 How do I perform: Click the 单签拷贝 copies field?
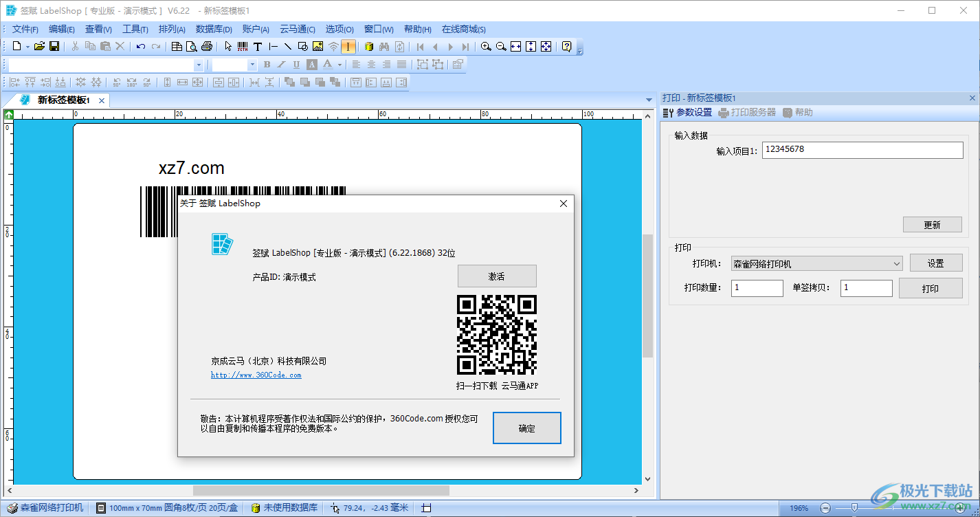point(867,288)
